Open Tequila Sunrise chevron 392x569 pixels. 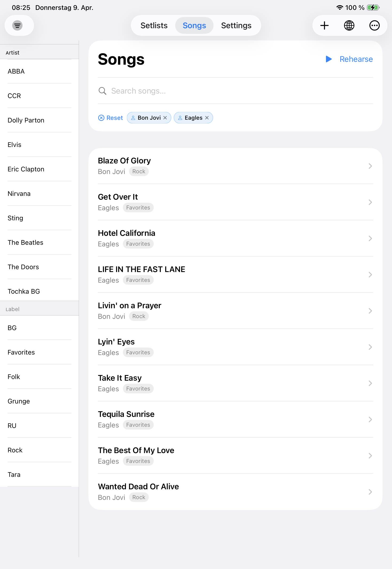[370, 419]
